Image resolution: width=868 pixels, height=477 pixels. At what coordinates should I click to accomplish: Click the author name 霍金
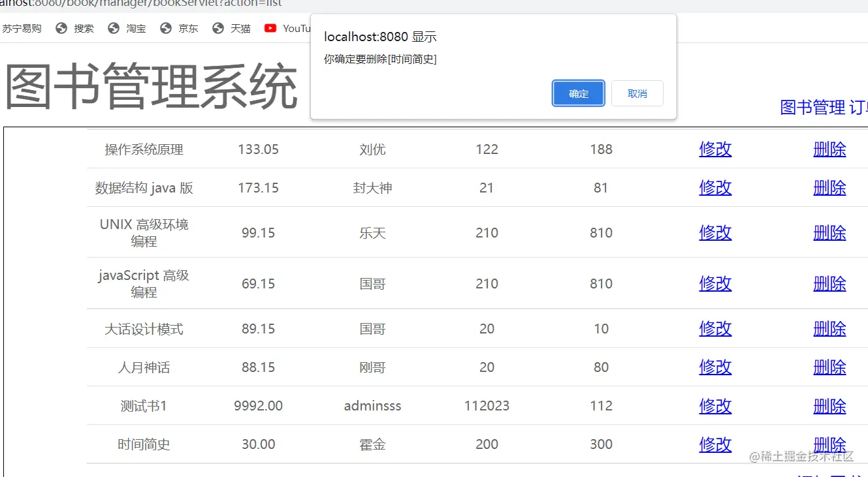click(x=372, y=444)
